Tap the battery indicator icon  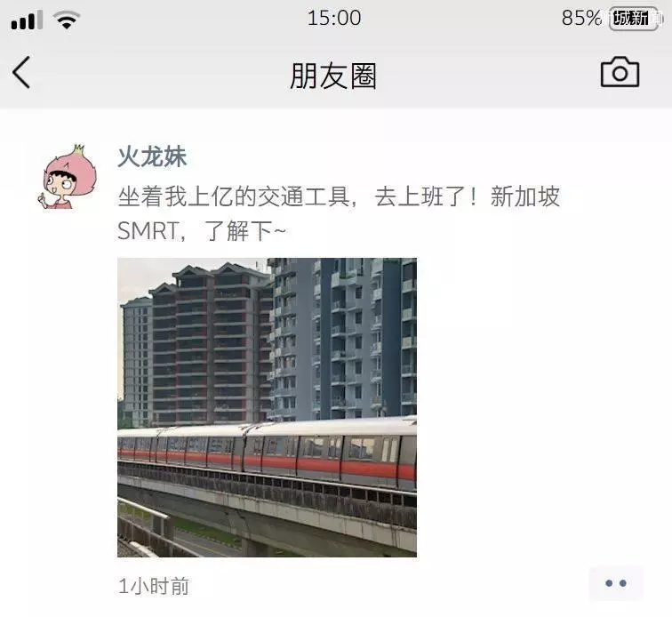(x=635, y=19)
